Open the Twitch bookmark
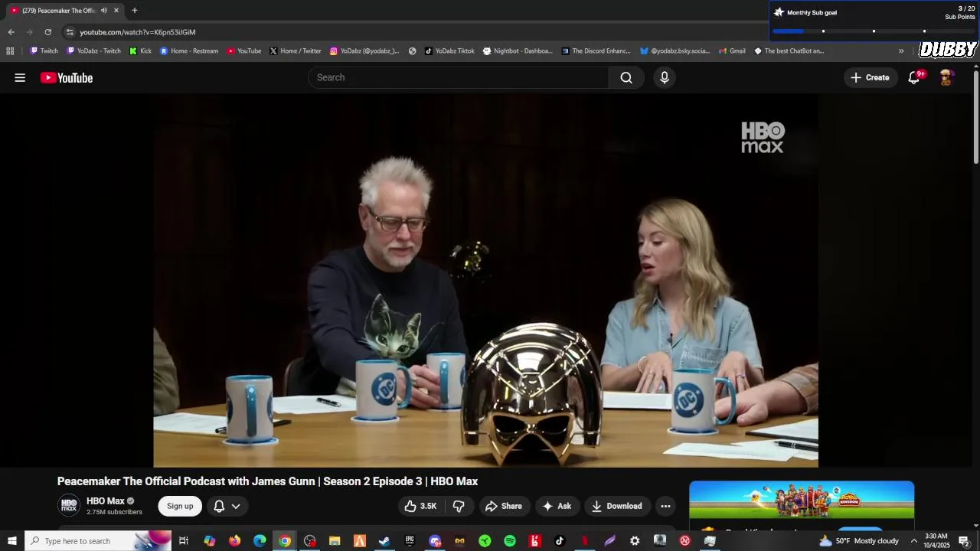Image resolution: width=980 pixels, height=551 pixels. [x=44, y=51]
